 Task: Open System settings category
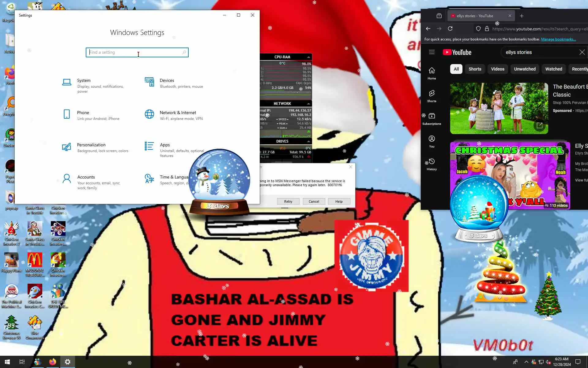(x=84, y=81)
